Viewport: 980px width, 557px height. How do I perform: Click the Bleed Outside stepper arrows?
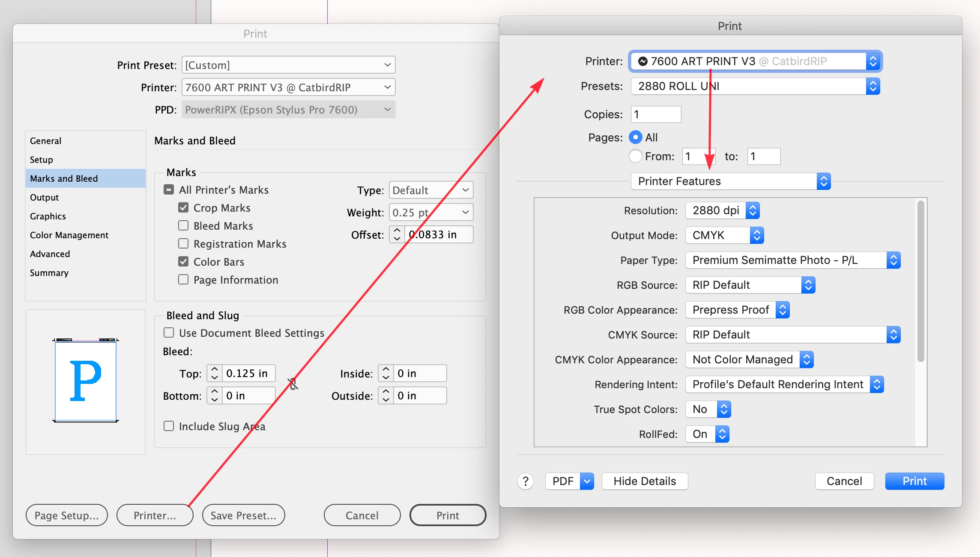tap(386, 395)
